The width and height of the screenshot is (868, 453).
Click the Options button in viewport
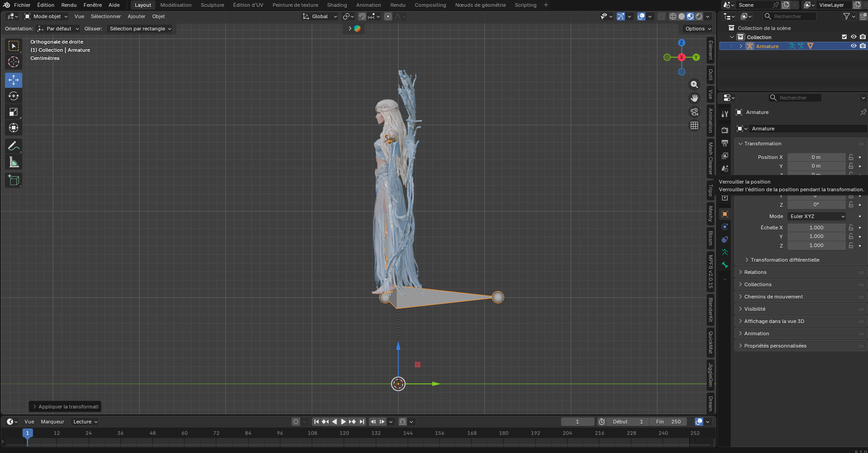(x=698, y=29)
